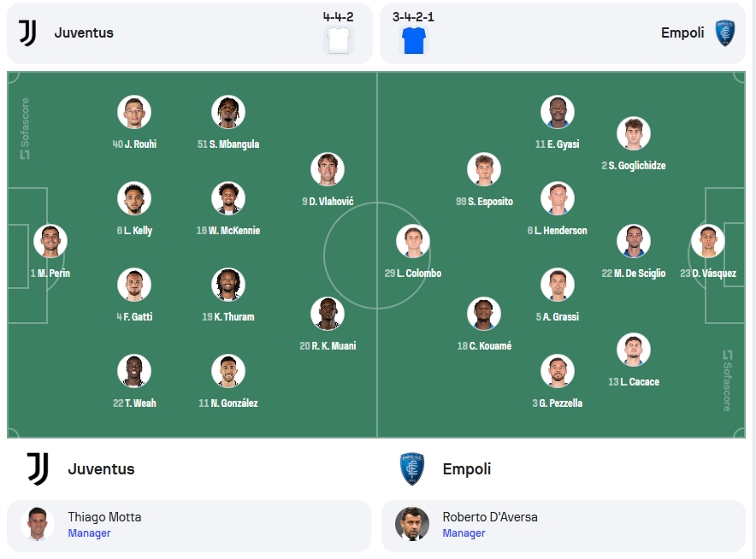Open Roberto D'Aversa manager card
This screenshot has height=559, width=756.
pos(564,526)
